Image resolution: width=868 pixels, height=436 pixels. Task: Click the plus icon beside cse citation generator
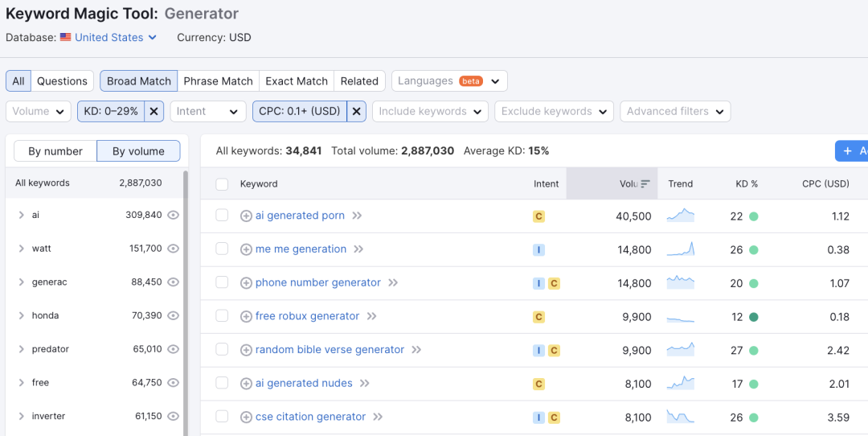pos(246,417)
